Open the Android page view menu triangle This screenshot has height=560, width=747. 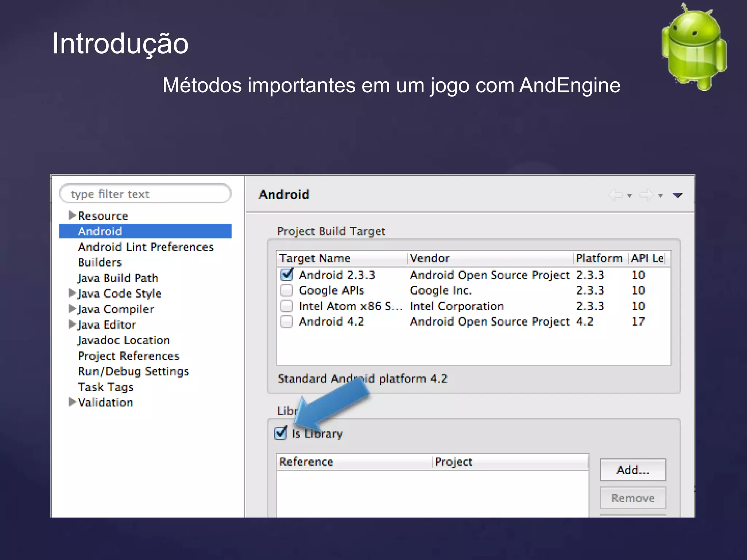677,195
